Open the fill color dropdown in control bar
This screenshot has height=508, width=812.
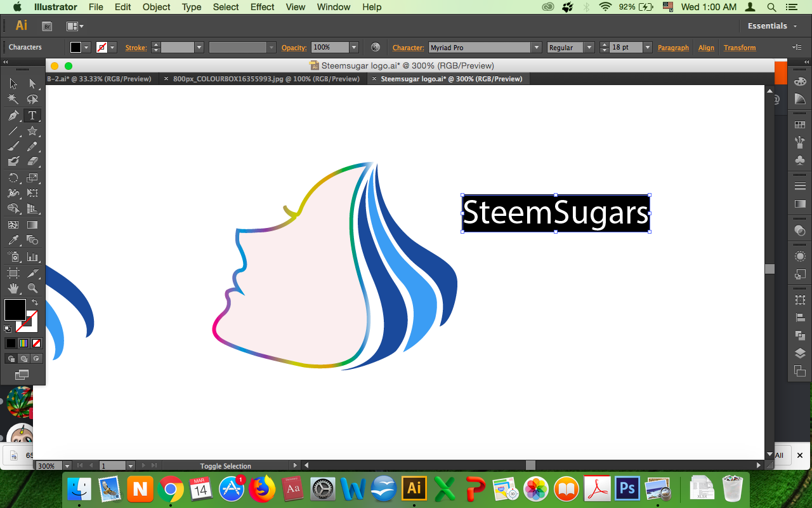(87, 48)
